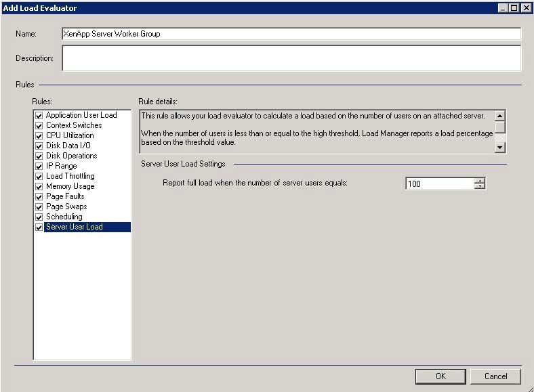
Task: Uncheck the Application User Load checkbox
Action: coord(39,116)
